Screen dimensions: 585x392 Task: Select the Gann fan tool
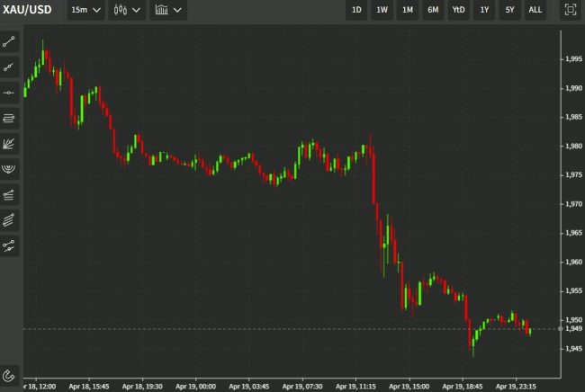[x=9, y=144]
